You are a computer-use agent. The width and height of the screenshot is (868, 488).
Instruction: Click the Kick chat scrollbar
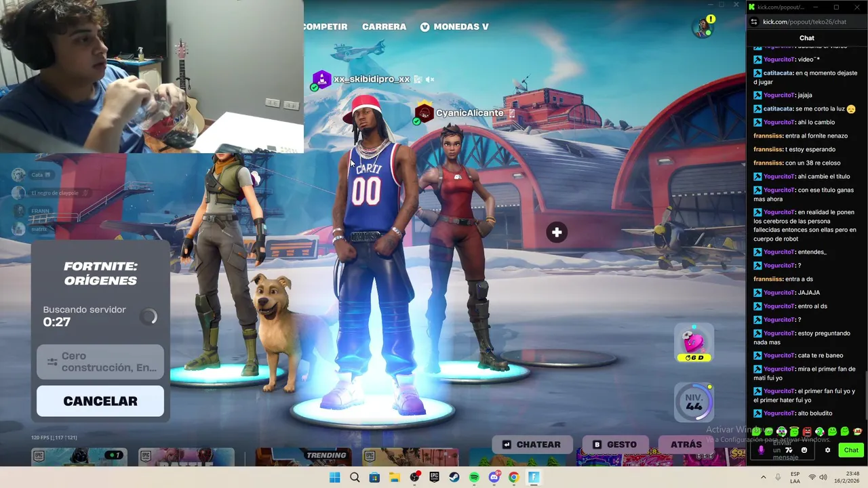click(x=865, y=395)
